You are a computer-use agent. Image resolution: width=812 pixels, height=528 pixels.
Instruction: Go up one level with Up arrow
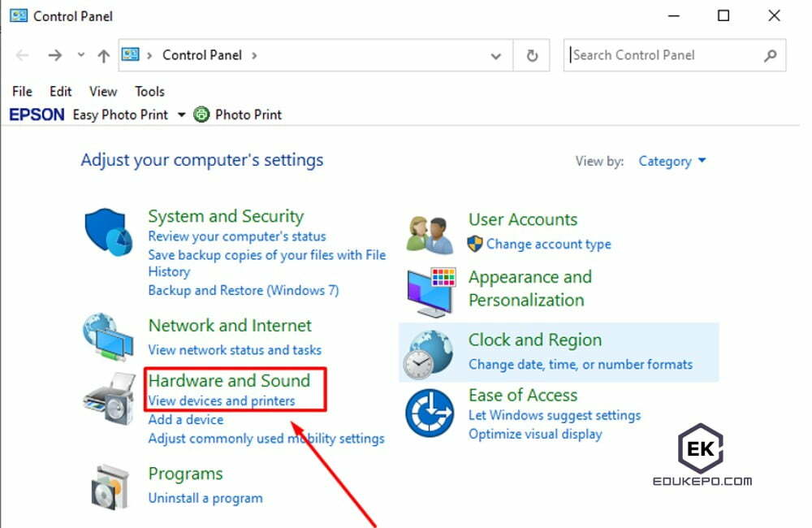click(103, 55)
